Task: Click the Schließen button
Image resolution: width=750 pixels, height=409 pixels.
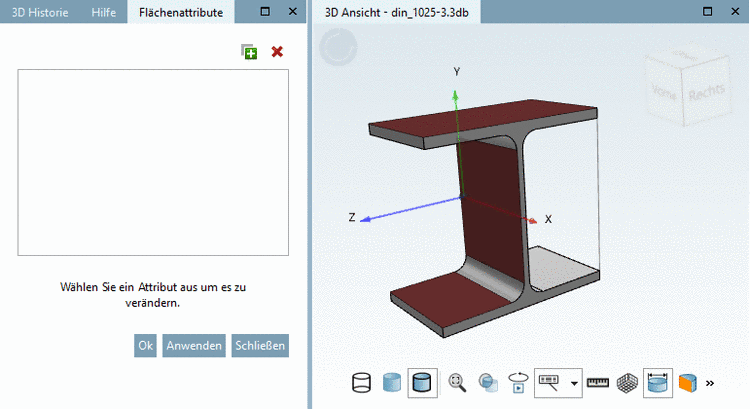Action: (260, 345)
